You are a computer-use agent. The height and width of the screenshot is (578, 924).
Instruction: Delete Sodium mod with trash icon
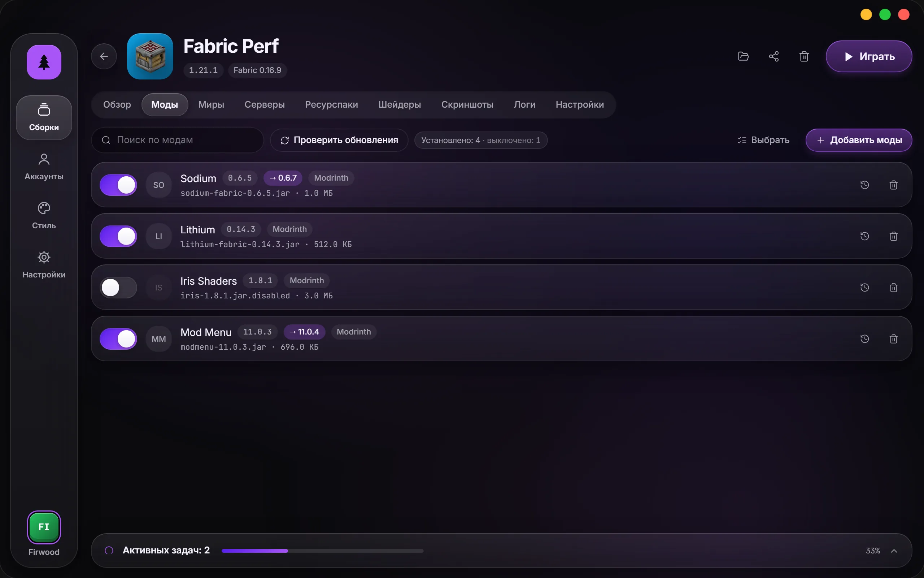coord(893,185)
